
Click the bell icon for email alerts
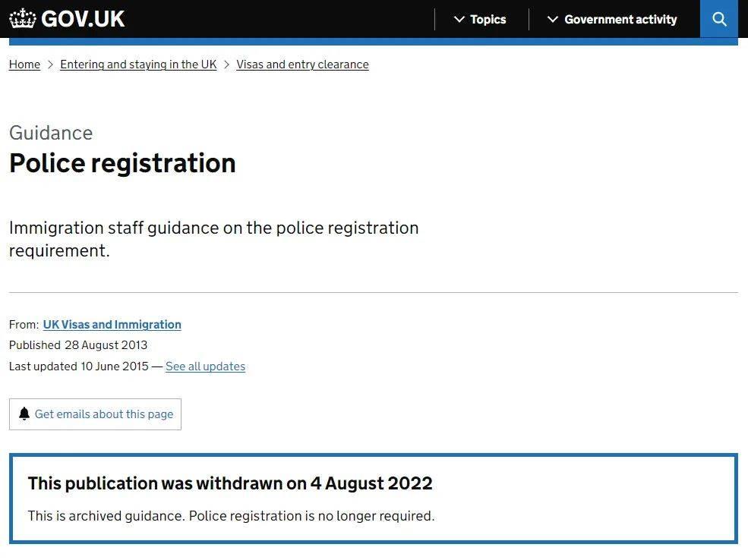click(x=24, y=414)
